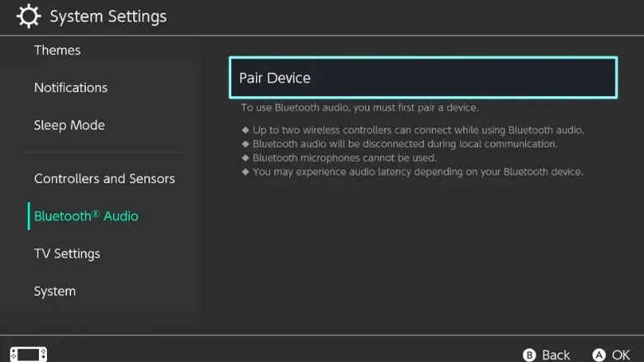Click the local communication disconnect note
The width and height of the screenshot is (644, 362).
coord(405,144)
